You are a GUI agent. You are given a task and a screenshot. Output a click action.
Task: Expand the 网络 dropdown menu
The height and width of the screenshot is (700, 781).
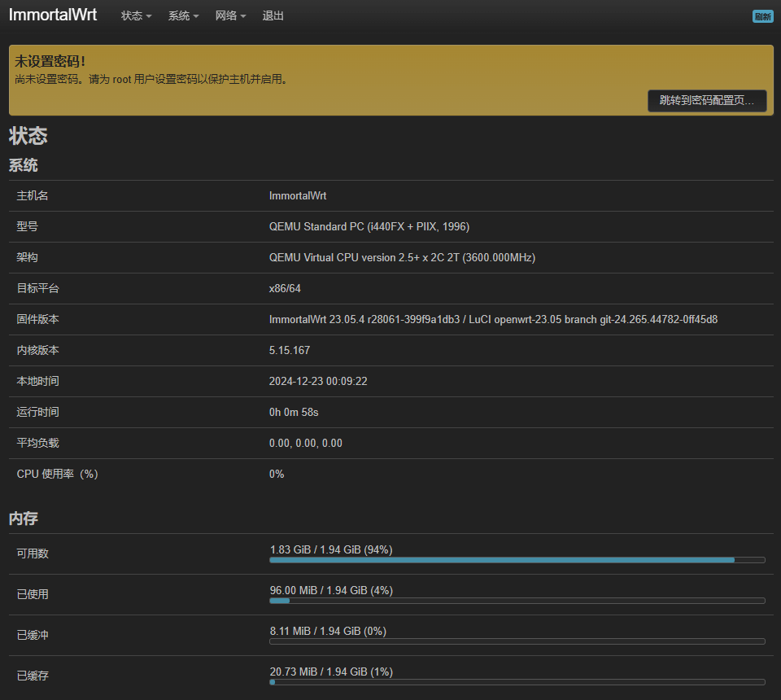(230, 16)
